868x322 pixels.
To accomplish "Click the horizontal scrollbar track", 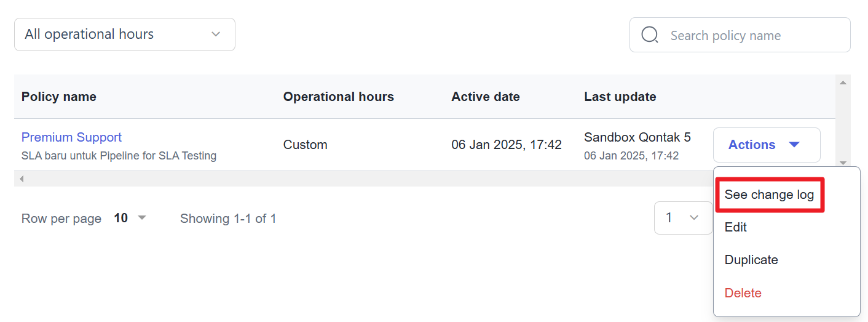I will coord(369,179).
